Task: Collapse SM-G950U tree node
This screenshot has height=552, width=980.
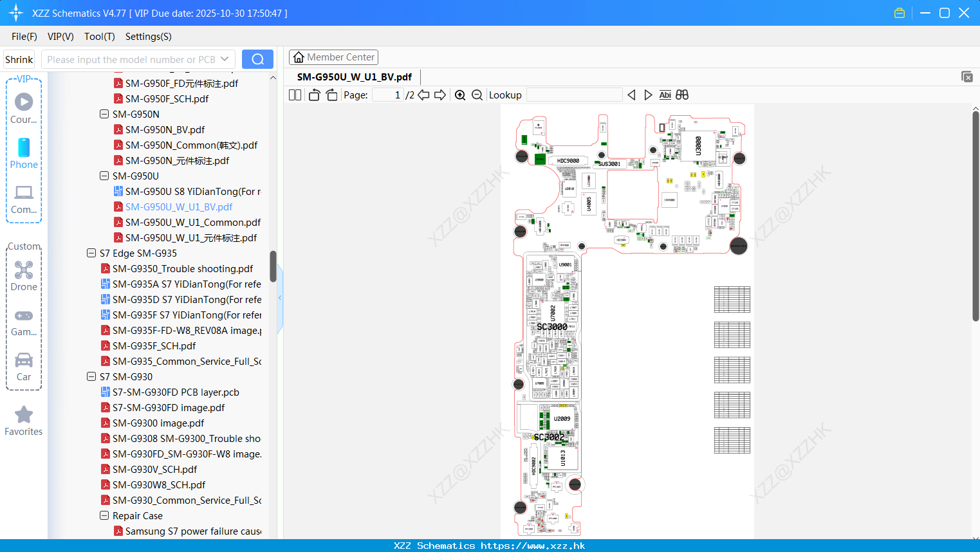Action: point(104,176)
